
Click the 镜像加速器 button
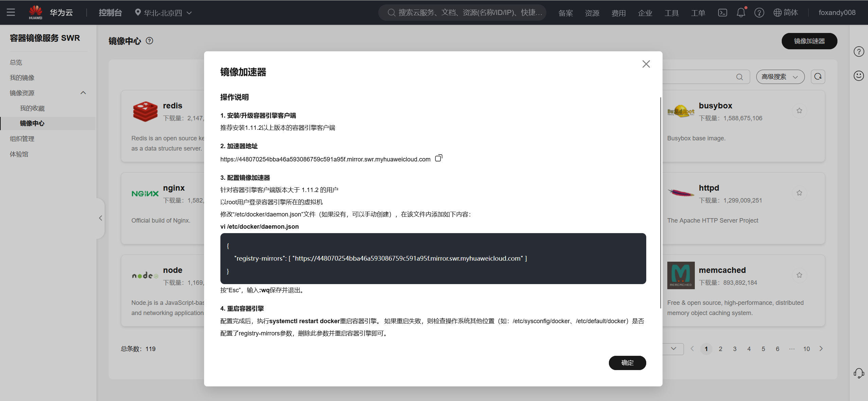click(x=809, y=41)
